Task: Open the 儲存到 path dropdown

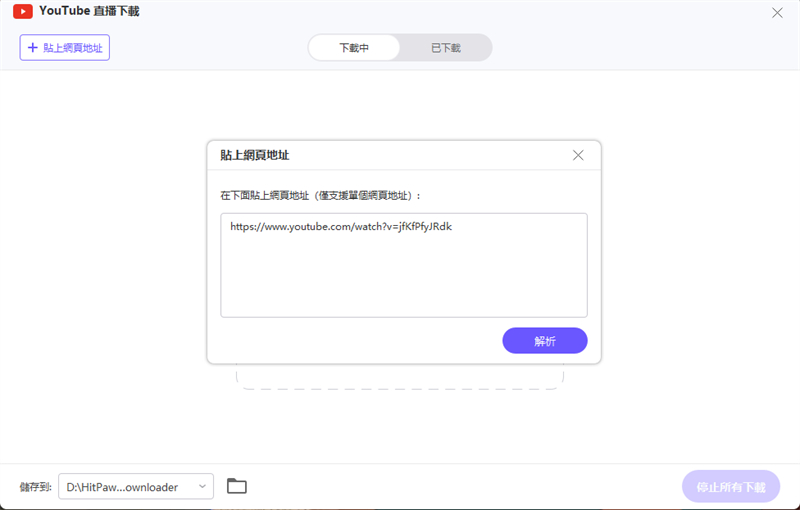Action: pos(136,487)
